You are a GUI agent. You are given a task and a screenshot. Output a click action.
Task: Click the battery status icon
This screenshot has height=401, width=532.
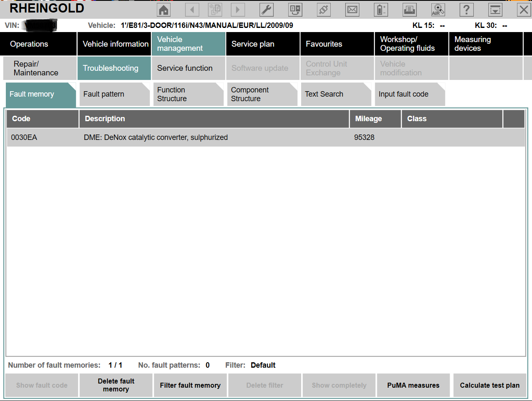pos(381,10)
